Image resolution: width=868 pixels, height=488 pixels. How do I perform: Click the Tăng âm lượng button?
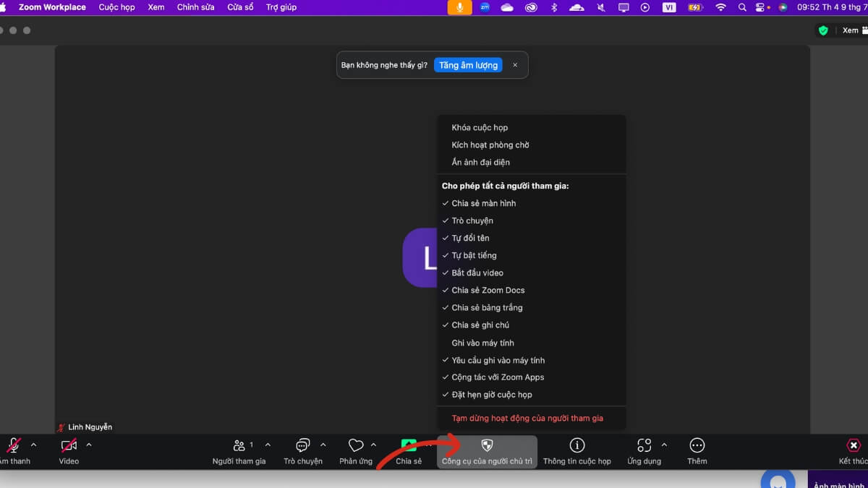tap(468, 65)
